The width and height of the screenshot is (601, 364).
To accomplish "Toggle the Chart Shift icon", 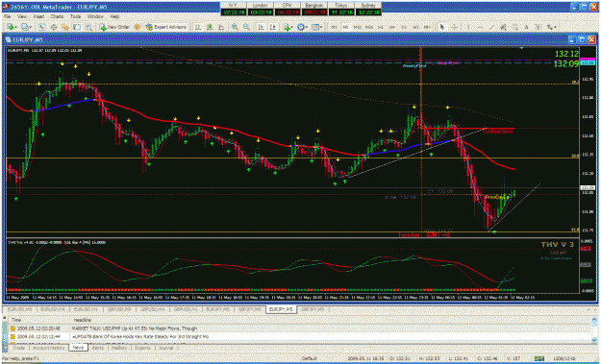I will pos(273,27).
